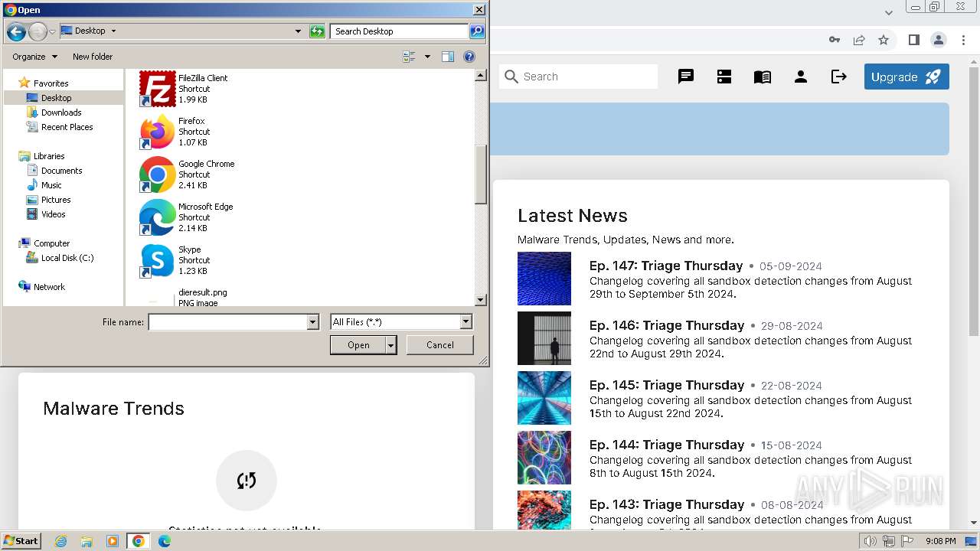Select Local Disk (C:)

[x=67, y=258]
